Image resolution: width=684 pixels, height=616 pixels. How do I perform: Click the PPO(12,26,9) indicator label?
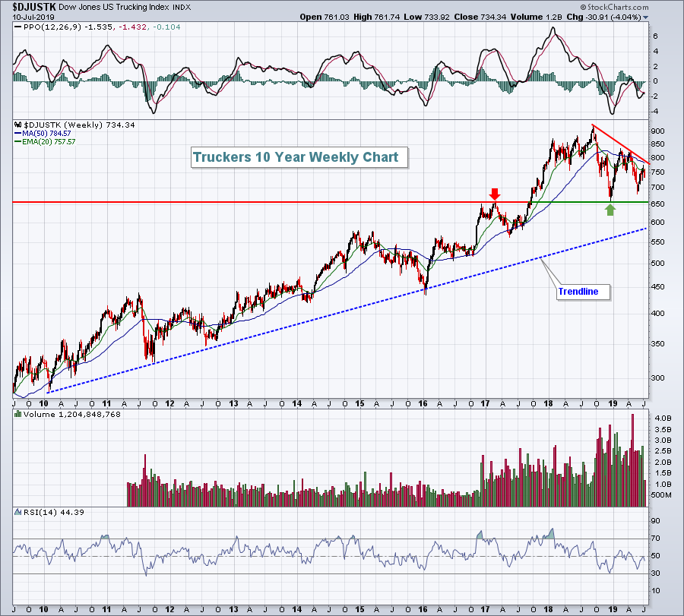pos(52,27)
